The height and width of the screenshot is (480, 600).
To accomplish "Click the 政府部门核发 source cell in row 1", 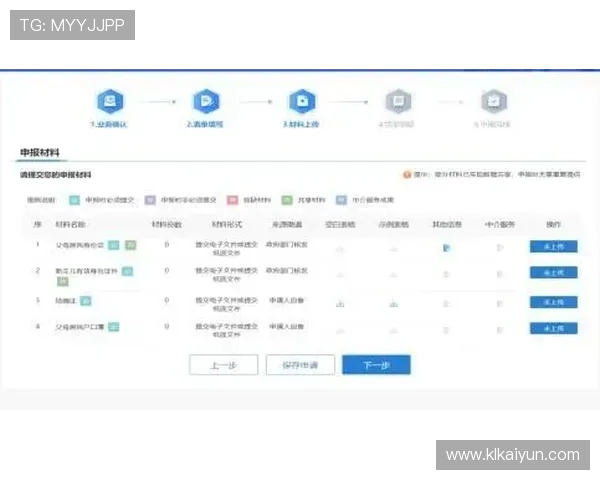I will tap(287, 245).
